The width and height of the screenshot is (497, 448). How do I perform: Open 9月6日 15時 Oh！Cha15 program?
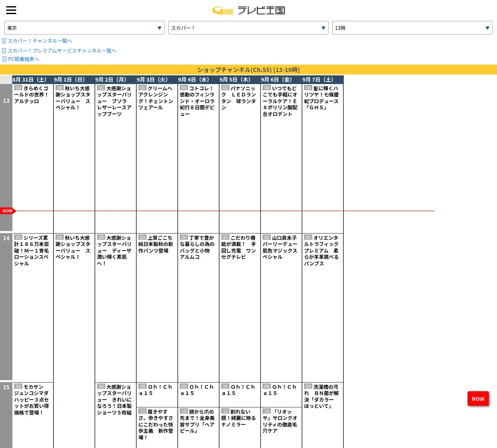click(x=281, y=395)
